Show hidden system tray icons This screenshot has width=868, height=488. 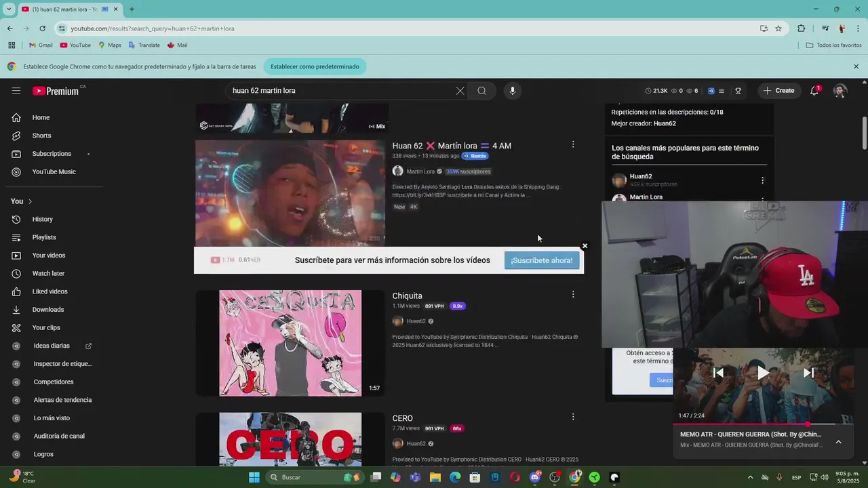750,478
